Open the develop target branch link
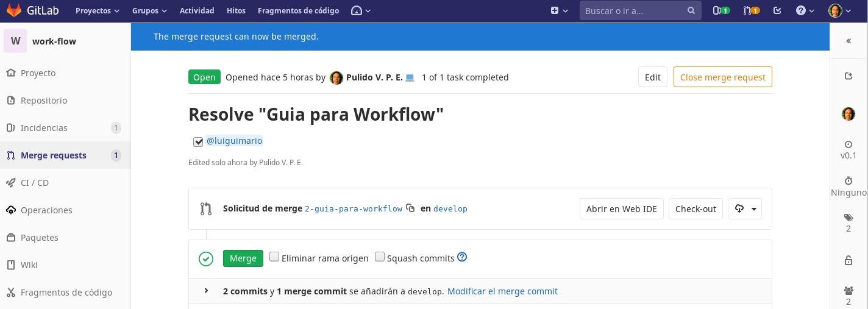This screenshot has width=868, height=309. pyautogui.click(x=450, y=209)
